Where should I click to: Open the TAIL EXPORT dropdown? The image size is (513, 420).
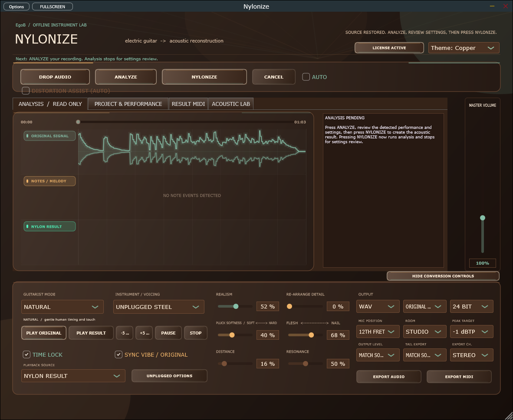424,355
